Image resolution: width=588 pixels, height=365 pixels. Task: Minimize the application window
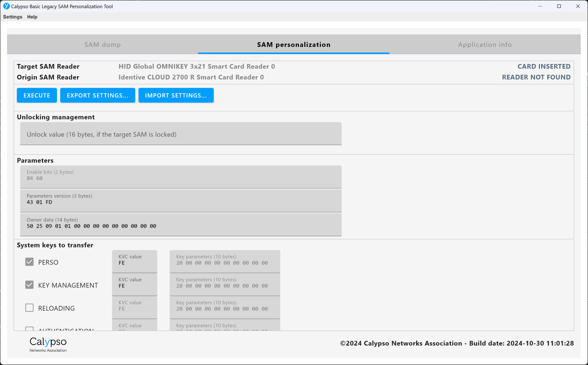click(x=540, y=6)
